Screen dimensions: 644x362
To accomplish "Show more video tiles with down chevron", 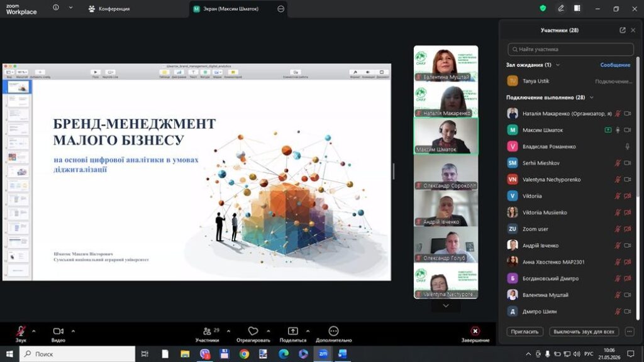I will [446, 306].
